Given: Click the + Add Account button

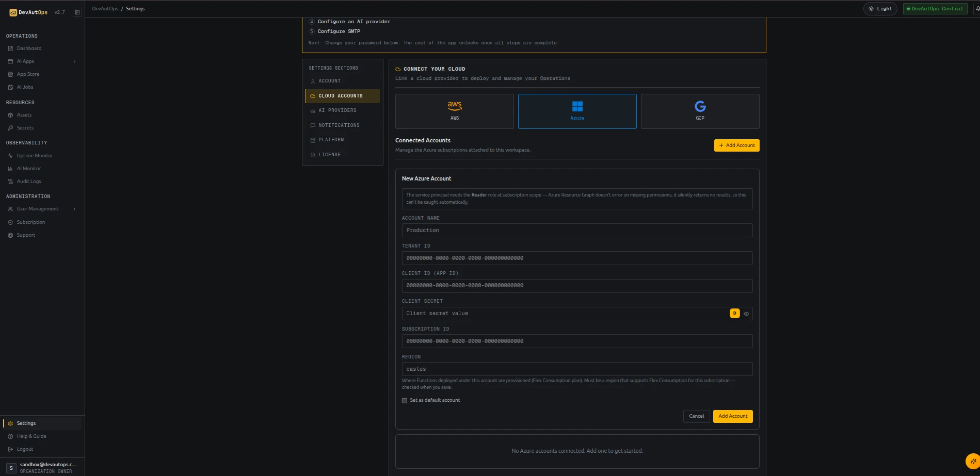Looking at the screenshot, I should (737, 145).
